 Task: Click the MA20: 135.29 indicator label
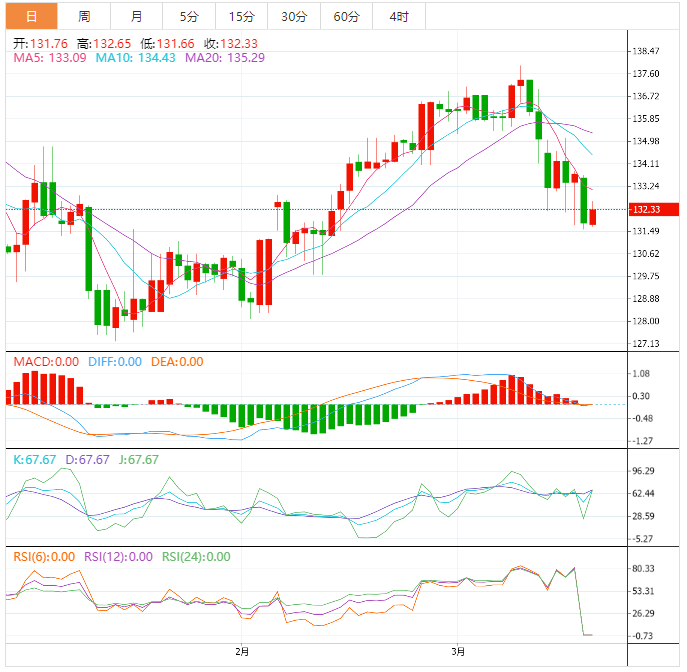[x=225, y=58]
